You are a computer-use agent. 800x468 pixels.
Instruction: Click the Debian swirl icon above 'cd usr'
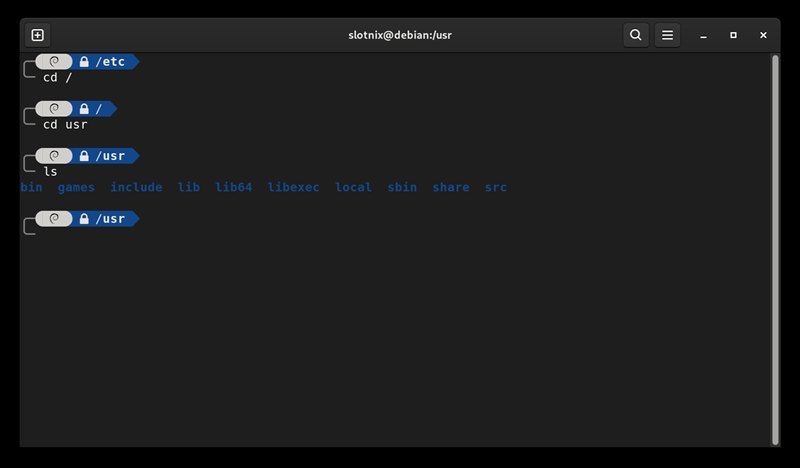[54, 109]
